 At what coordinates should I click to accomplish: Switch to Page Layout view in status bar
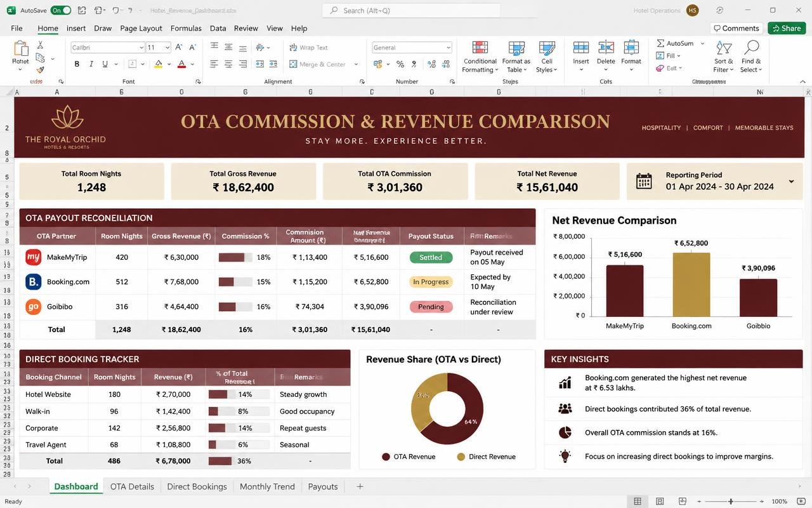(x=660, y=502)
